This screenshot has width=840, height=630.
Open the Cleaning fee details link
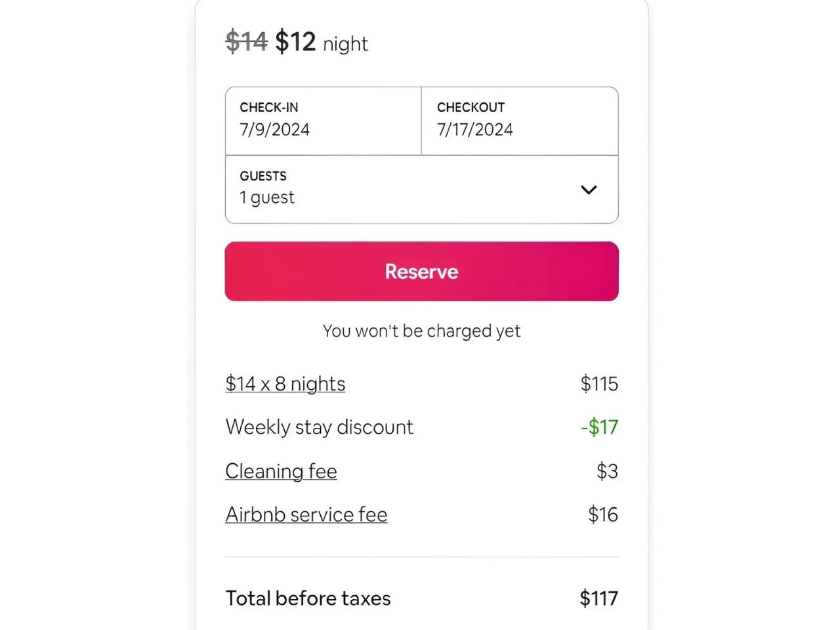click(281, 471)
